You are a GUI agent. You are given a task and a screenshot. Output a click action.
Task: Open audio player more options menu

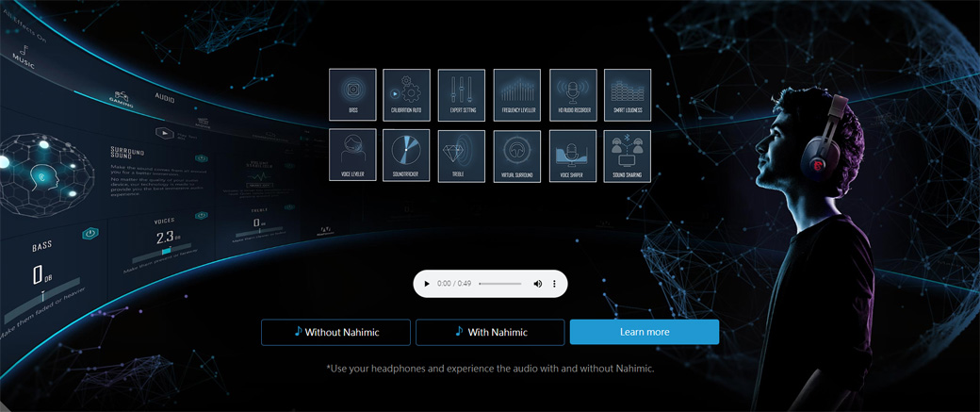pyautogui.click(x=554, y=284)
